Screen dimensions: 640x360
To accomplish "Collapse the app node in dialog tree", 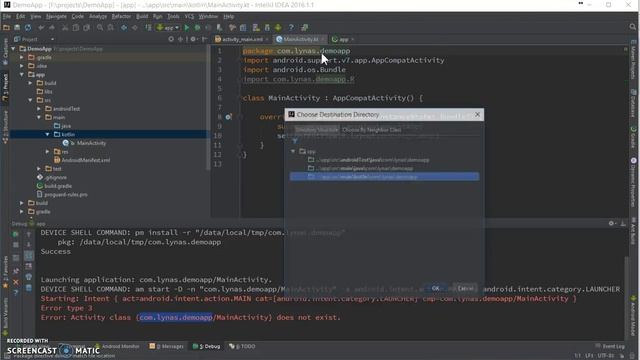I will (293, 151).
